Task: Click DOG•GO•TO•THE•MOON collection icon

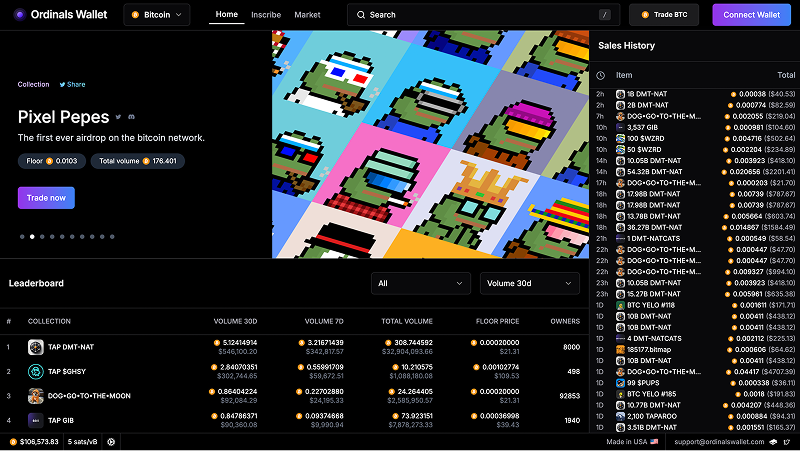Action: [x=36, y=396]
